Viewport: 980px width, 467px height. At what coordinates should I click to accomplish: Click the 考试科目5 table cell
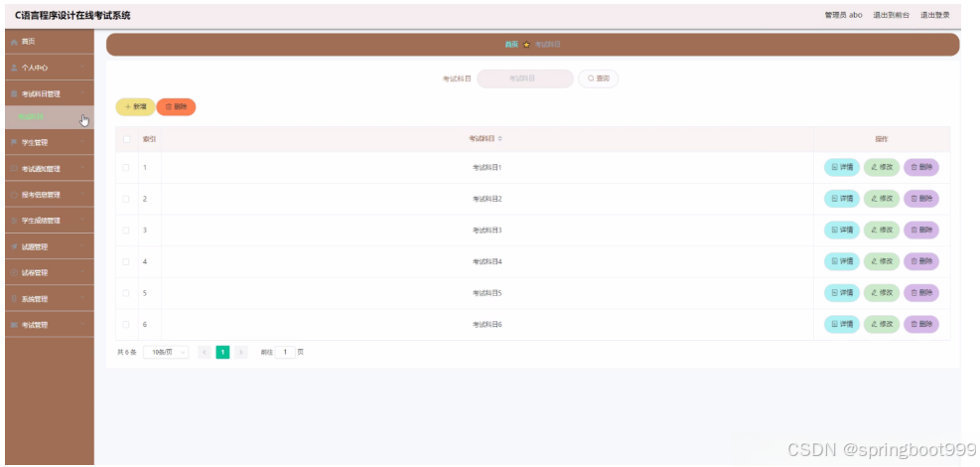coord(488,292)
